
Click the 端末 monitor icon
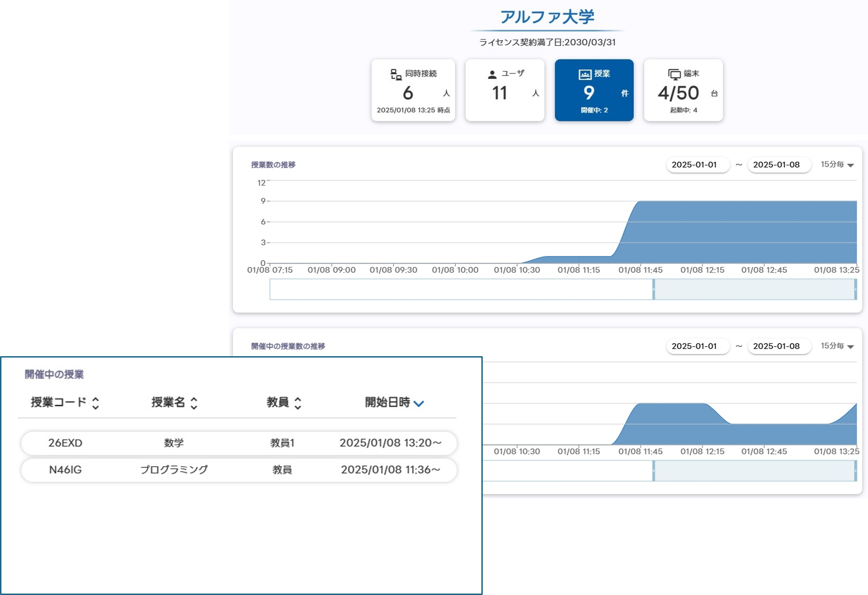coord(674,74)
